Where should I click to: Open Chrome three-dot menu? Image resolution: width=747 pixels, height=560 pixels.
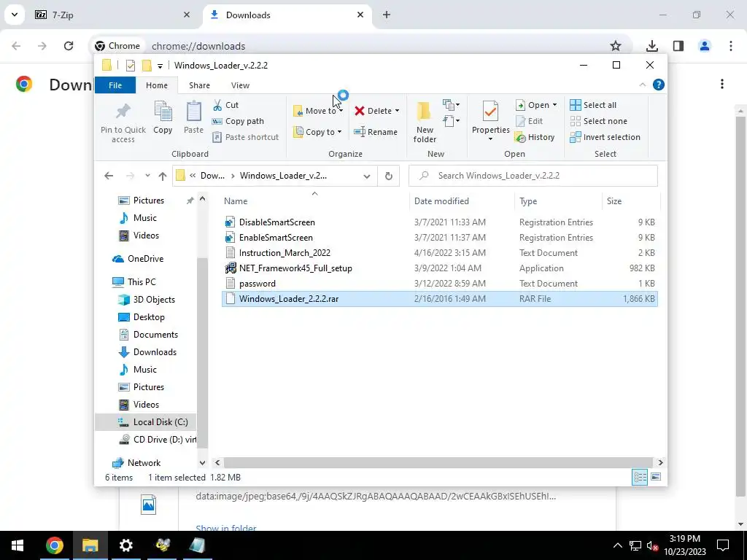coord(731,46)
